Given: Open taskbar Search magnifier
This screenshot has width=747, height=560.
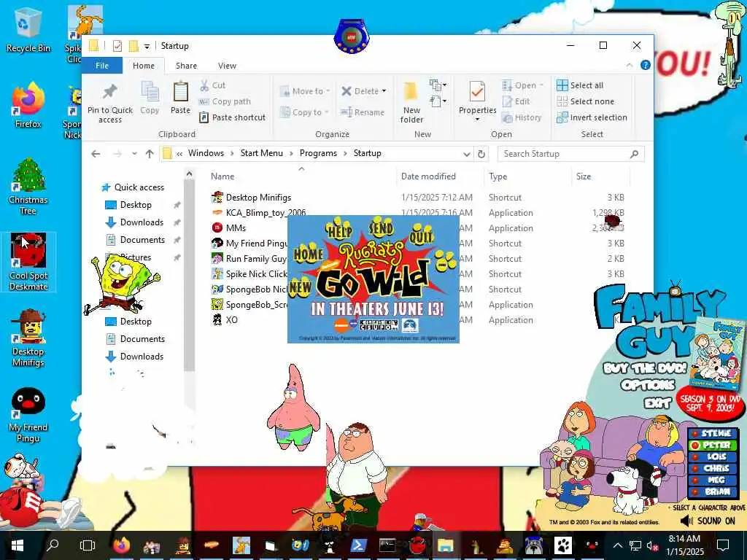Looking at the screenshot, I should pyautogui.click(x=53, y=545).
